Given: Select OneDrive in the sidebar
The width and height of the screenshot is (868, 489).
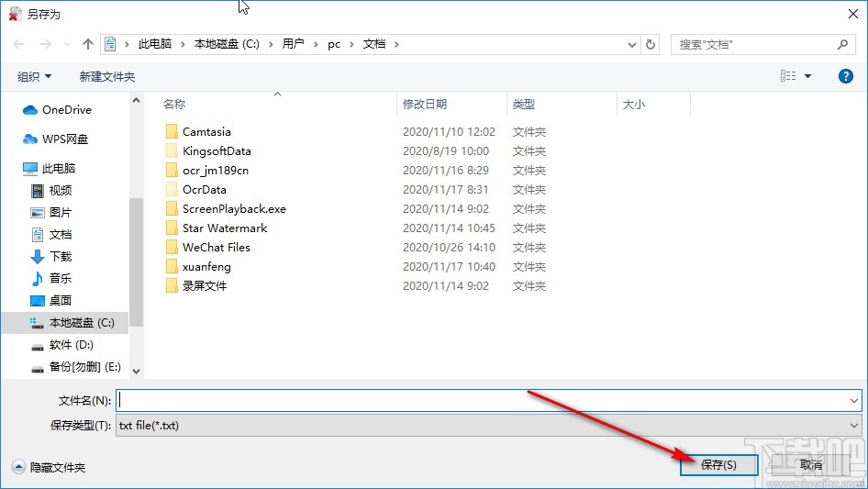Looking at the screenshot, I should pos(57,110).
